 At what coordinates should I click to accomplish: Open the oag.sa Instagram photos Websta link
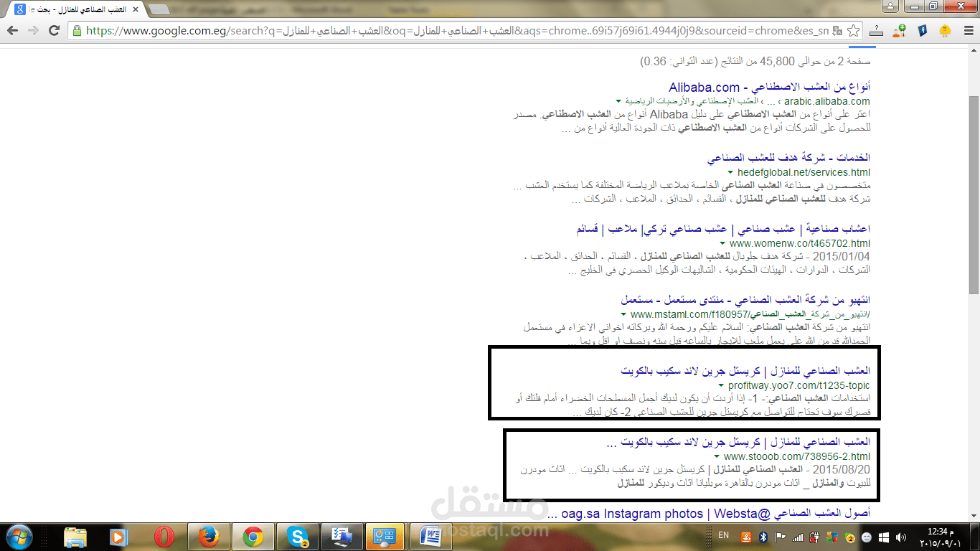click(x=709, y=514)
